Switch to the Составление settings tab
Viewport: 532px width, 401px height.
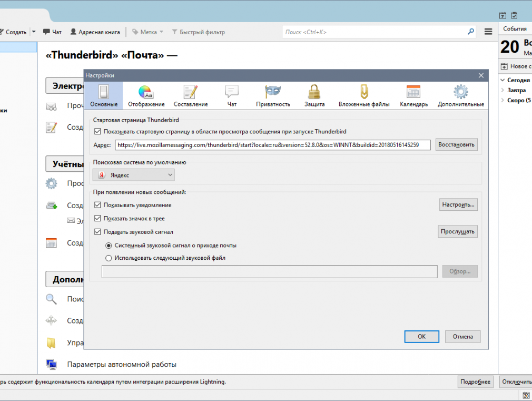coord(191,96)
